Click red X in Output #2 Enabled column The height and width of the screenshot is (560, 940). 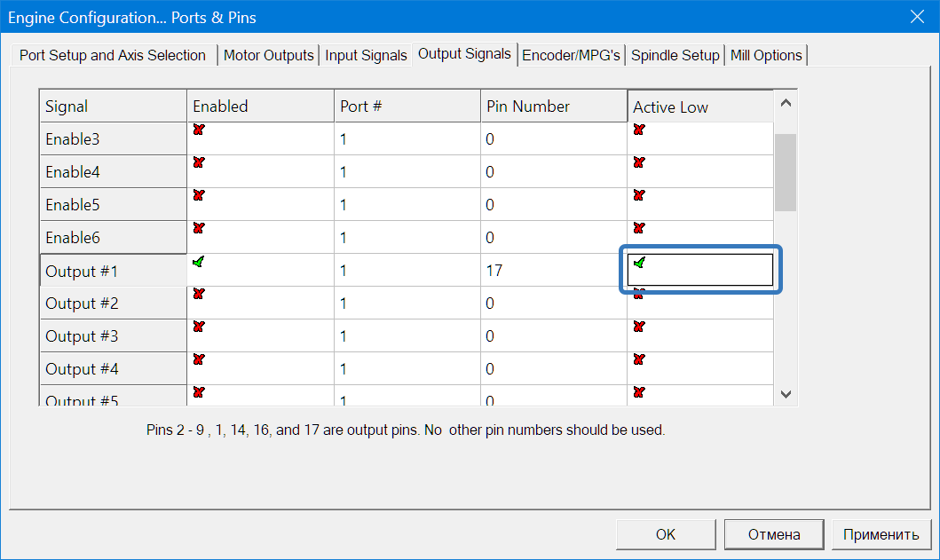pos(199,294)
